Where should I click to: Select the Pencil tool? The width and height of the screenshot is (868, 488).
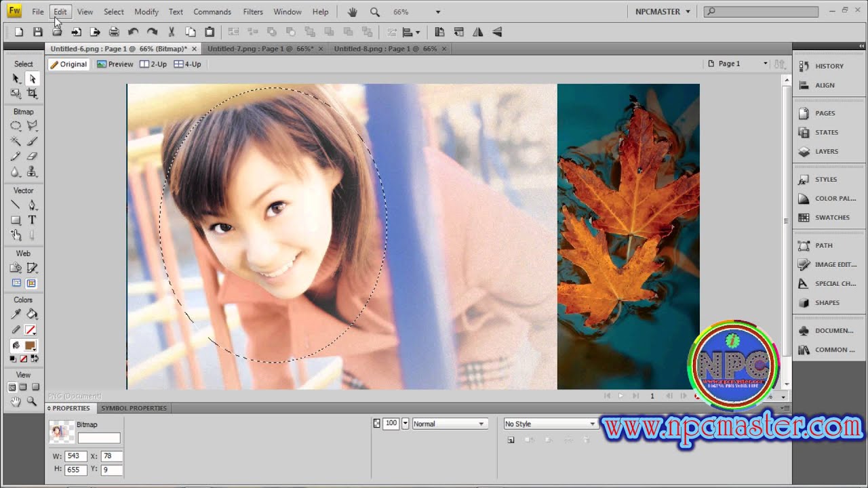point(16,157)
